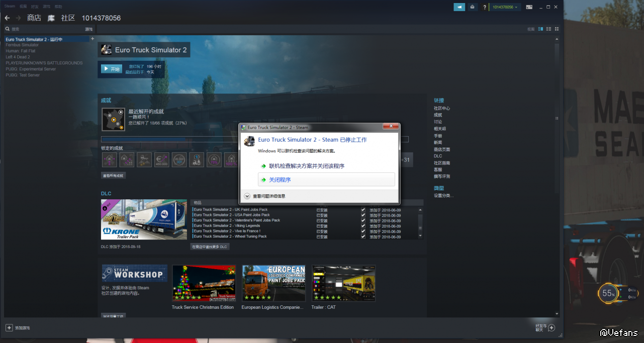Click the +31 more achievements tile
644x343 pixels.
(x=406, y=160)
